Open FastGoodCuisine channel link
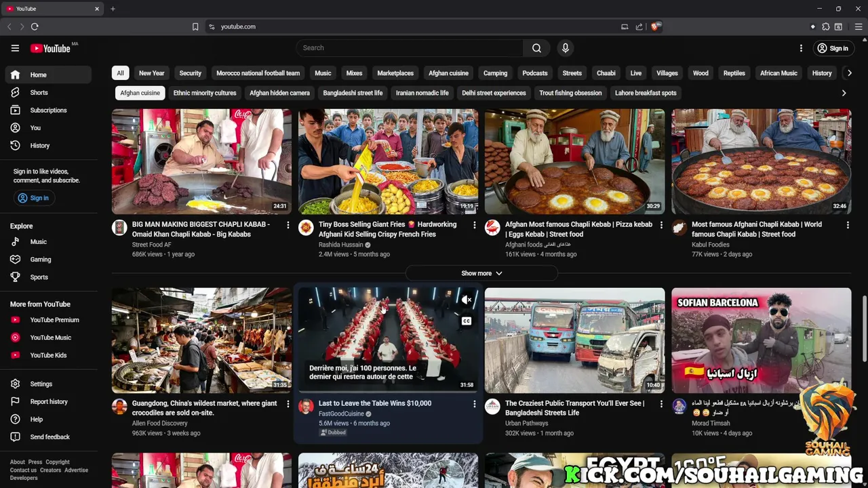868x488 pixels. [341, 413]
